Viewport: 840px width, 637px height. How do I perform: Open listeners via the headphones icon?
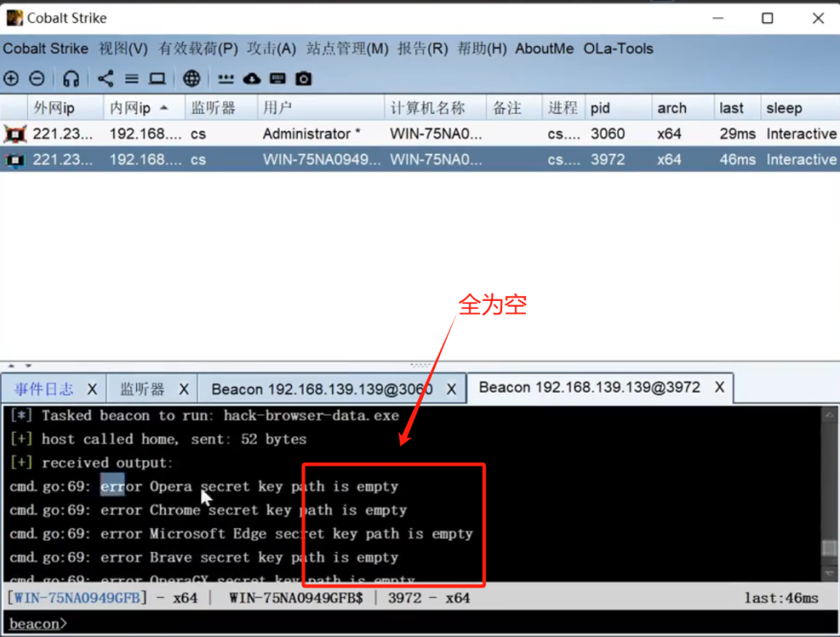coord(71,79)
